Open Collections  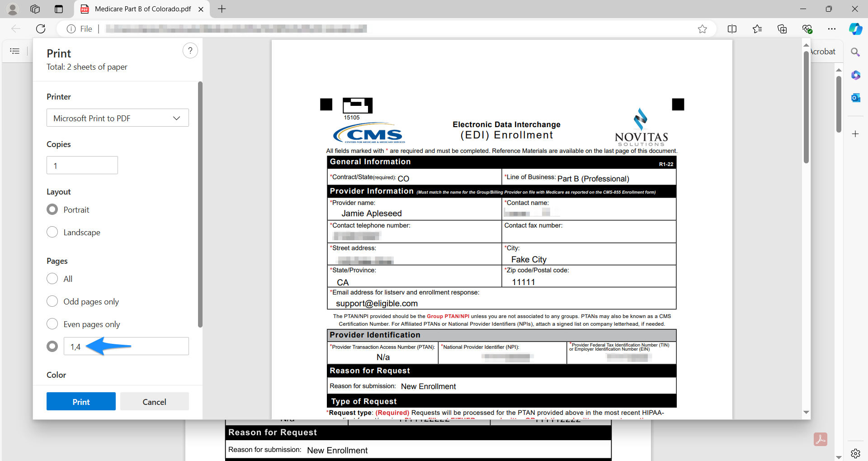[x=782, y=29]
